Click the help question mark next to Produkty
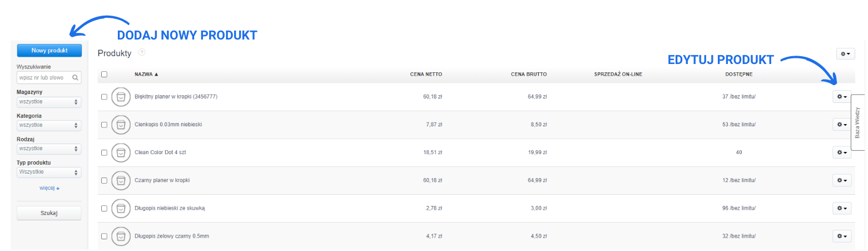Viewport: 868px width, 251px height. point(141,52)
